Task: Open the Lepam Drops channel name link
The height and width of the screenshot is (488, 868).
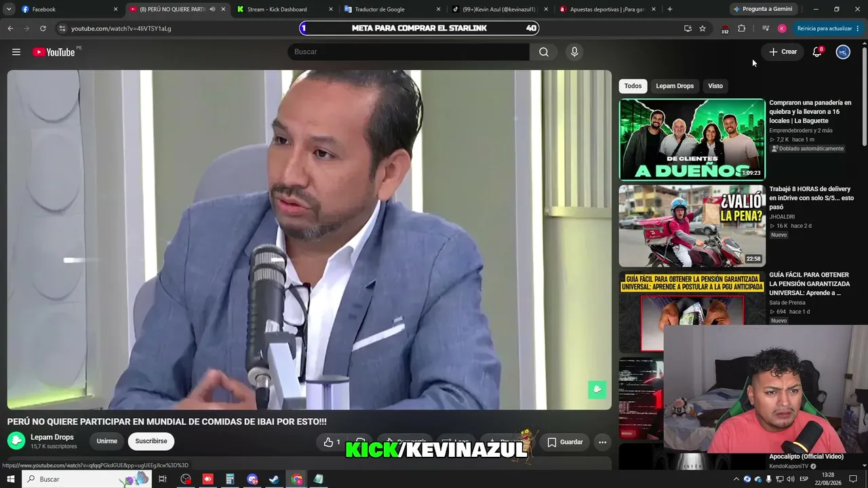Action: tap(52, 437)
